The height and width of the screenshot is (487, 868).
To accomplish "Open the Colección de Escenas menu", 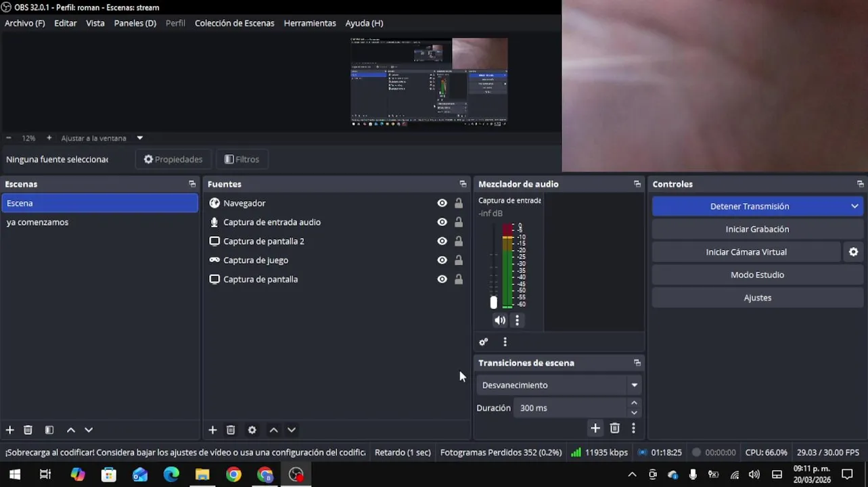I will 235,23.
